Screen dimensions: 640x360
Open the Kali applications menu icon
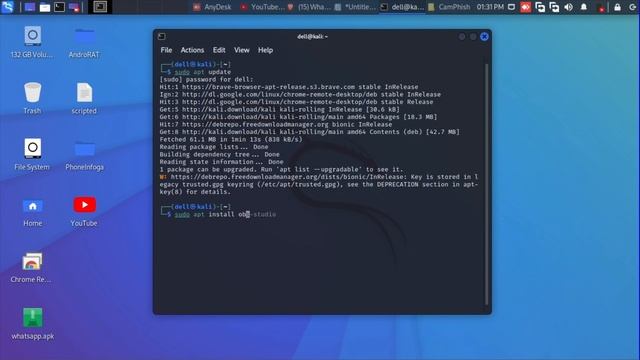(x=7, y=7)
